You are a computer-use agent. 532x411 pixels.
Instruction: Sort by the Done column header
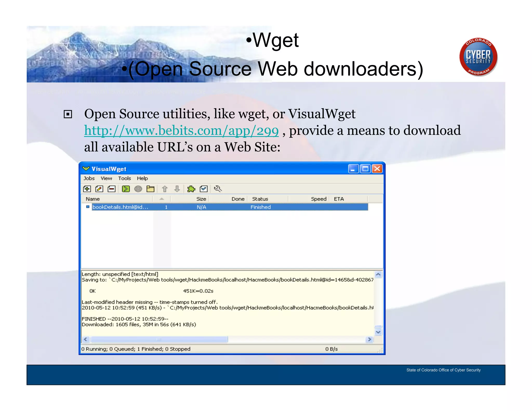(x=228, y=199)
